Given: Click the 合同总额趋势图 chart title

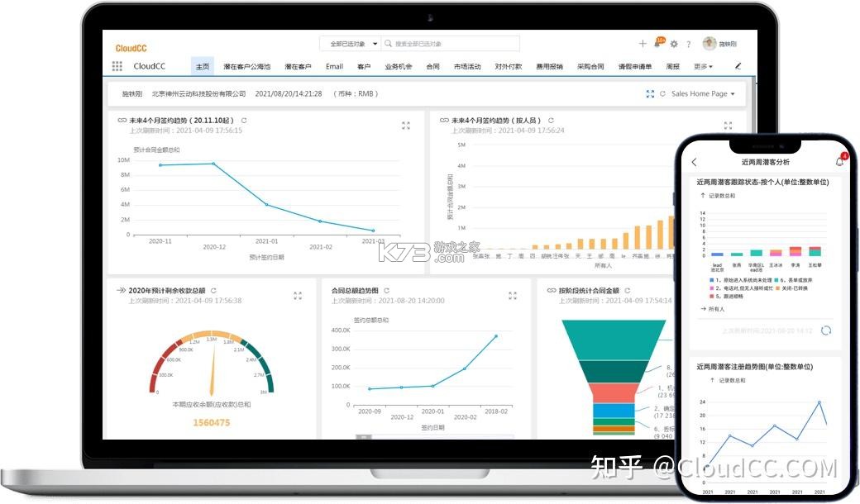Looking at the screenshot, I should [x=355, y=290].
